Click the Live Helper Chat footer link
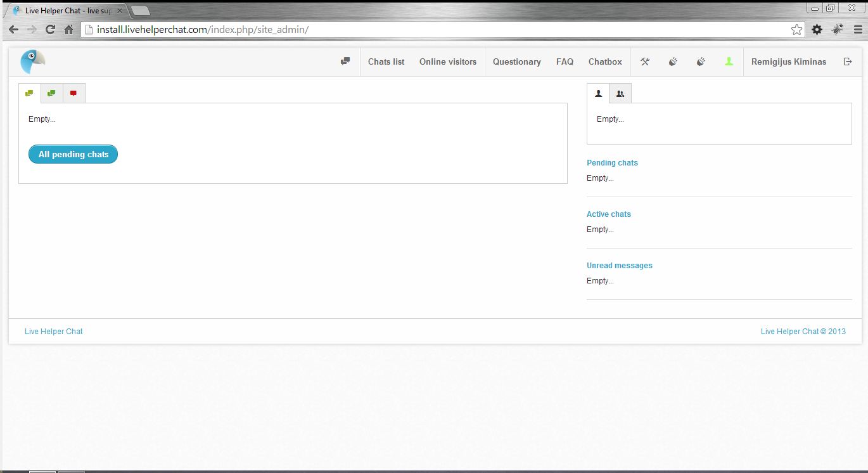The width and height of the screenshot is (868, 473). (54, 332)
